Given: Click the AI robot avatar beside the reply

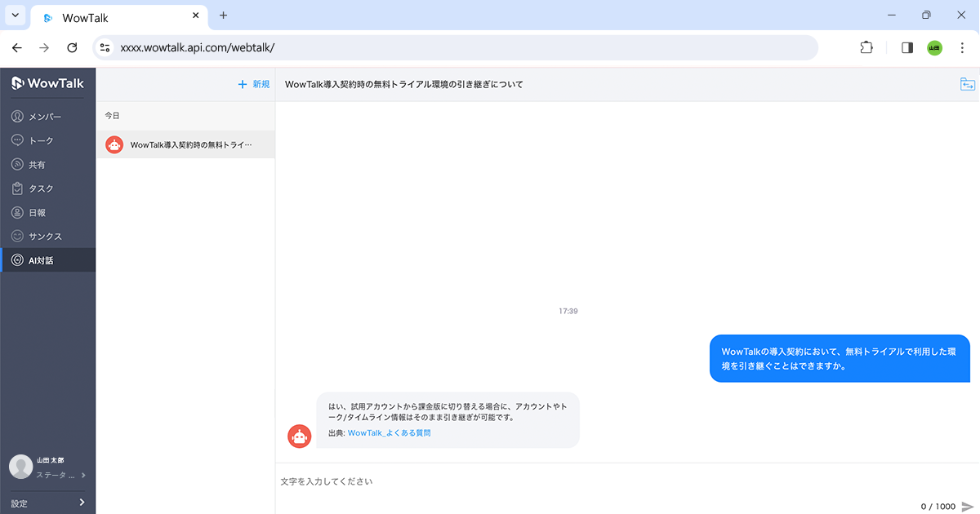Looking at the screenshot, I should pyautogui.click(x=300, y=436).
